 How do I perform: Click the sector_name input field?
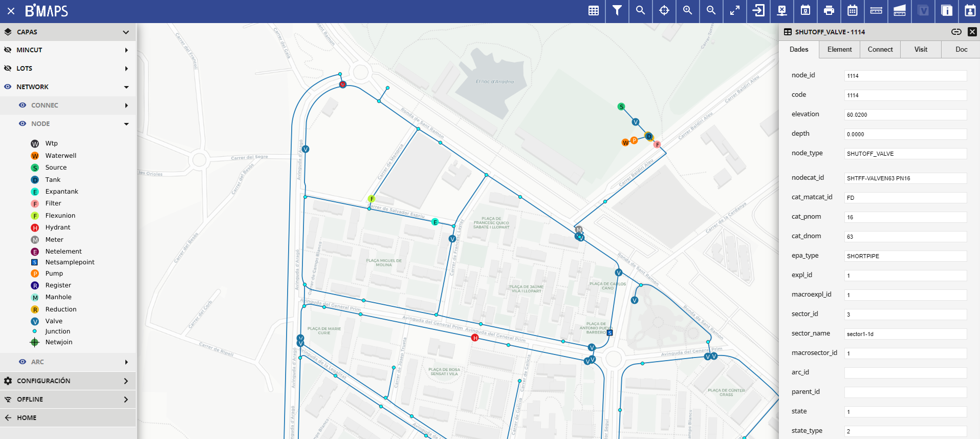[905, 334]
